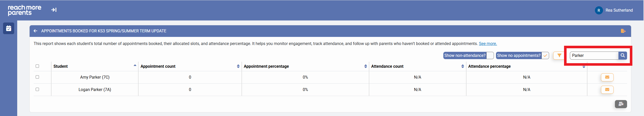Email Logan Parker's parents via envelope icon
The height and width of the screenshot is (116, 644).
[607, 89]
